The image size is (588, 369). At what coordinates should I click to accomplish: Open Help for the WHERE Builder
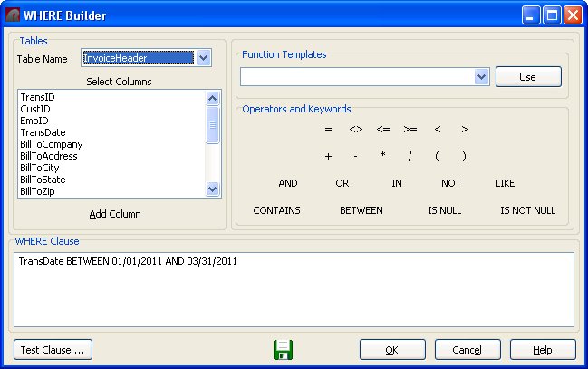tap(543, 350)
